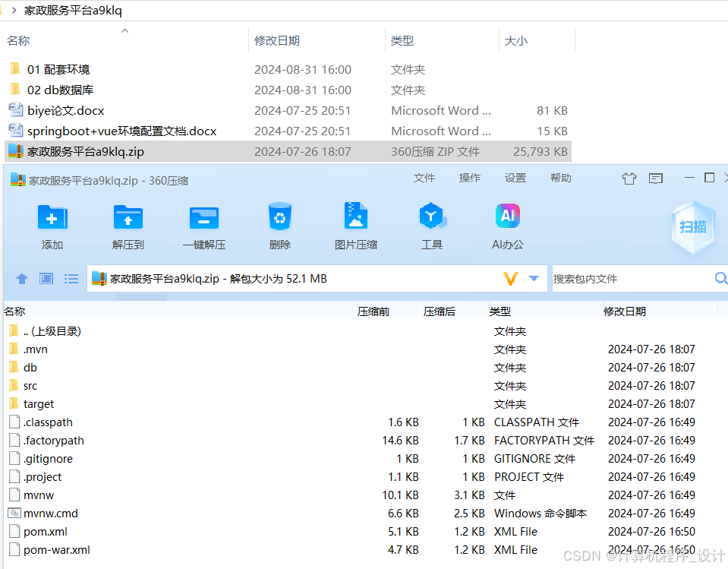Viewport: 728px width, 569px height.
Task: Use the 一键解压 one-click extract icon
Action: pyautogui.click(x=203, y=226)
